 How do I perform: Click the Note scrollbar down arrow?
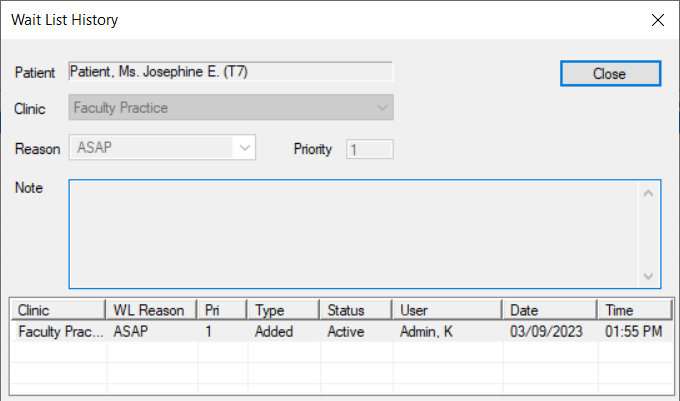coord(648,276)
